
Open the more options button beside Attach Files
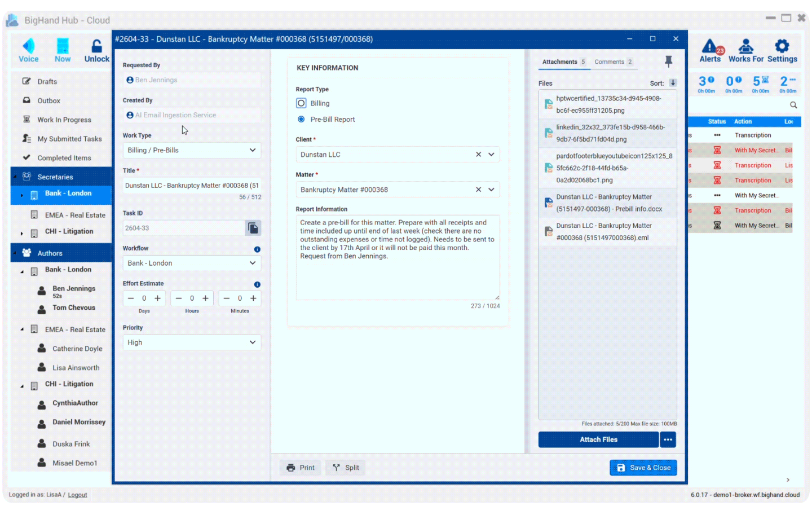click(668, 440)
